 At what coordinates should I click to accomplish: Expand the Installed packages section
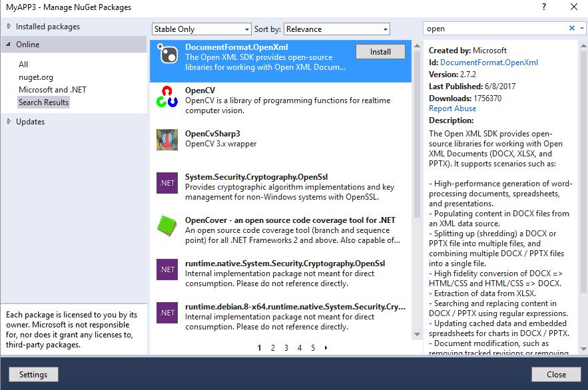tap(9, 26)
